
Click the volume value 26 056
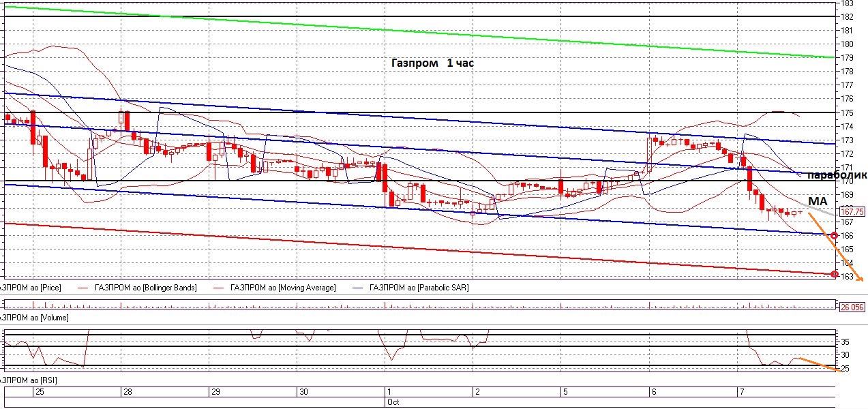(x=852, y=307)
